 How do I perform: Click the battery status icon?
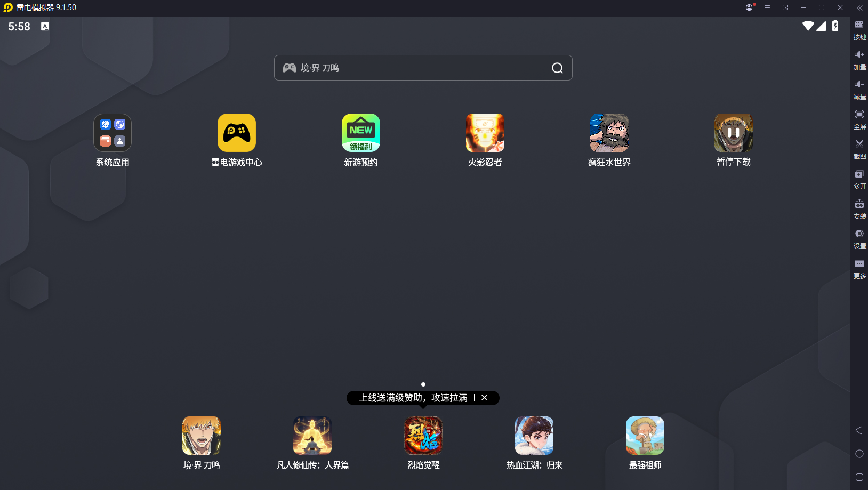pyautogui.click(x=835, y=26)
